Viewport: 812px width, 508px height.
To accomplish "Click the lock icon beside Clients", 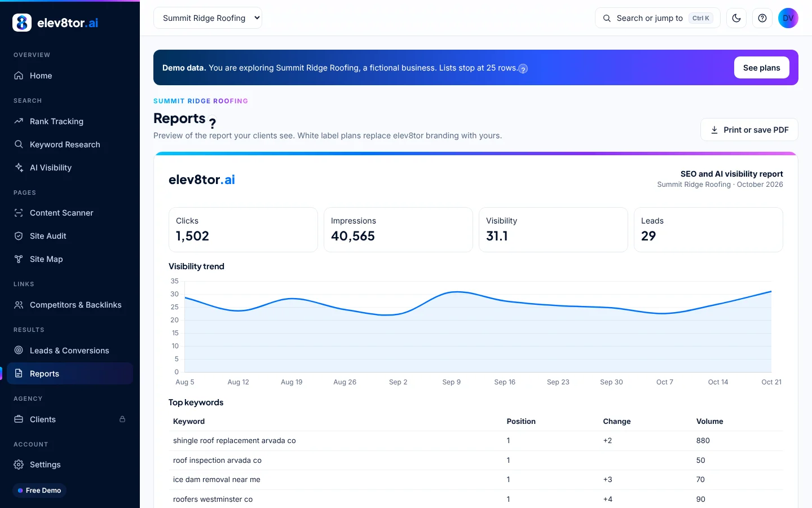I will coord(122,419).
